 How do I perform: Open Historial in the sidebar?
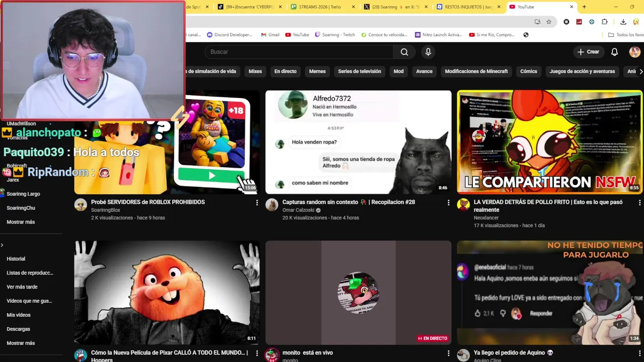(16, 259)
